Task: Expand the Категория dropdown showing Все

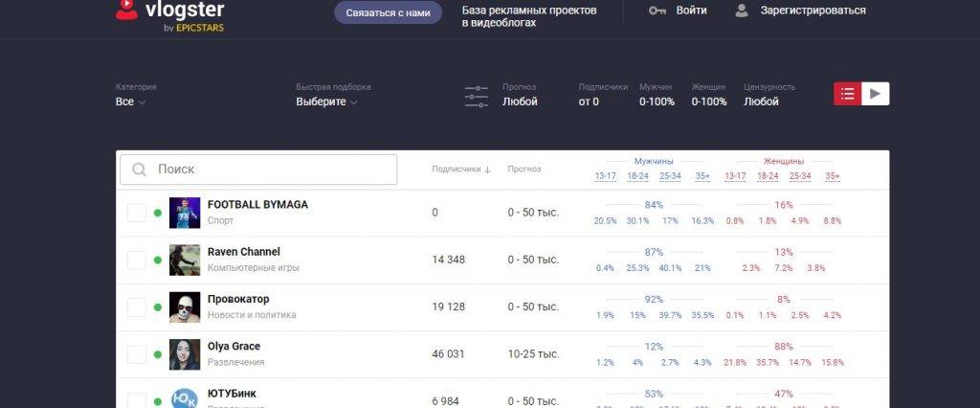Action: 130,102
